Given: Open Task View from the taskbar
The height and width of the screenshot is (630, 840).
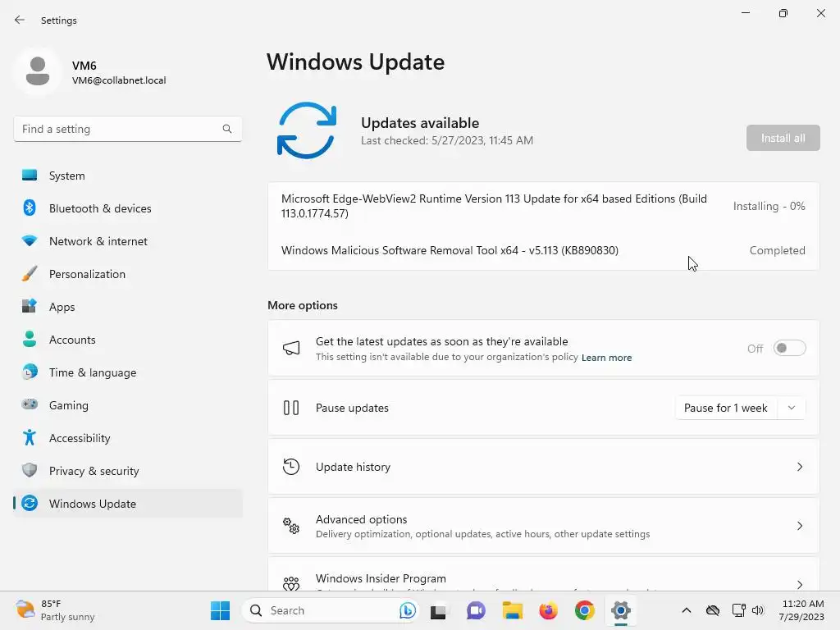Looking at the screenshot, I should pyautogui.click(x=438, y=610).
